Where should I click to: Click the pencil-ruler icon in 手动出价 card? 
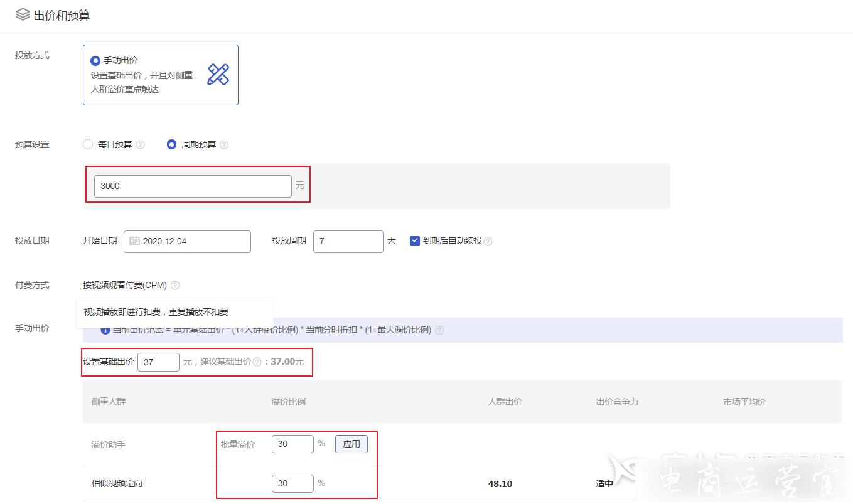pos(218,74)
